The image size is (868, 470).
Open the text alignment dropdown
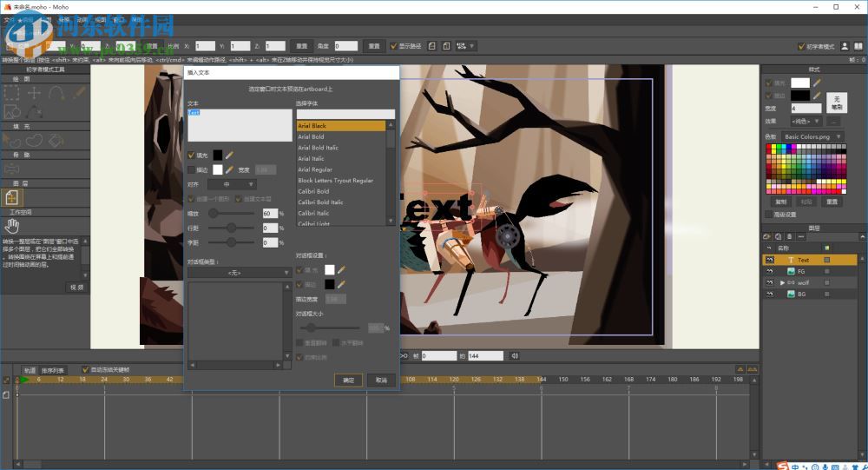[x=232, y=184]
